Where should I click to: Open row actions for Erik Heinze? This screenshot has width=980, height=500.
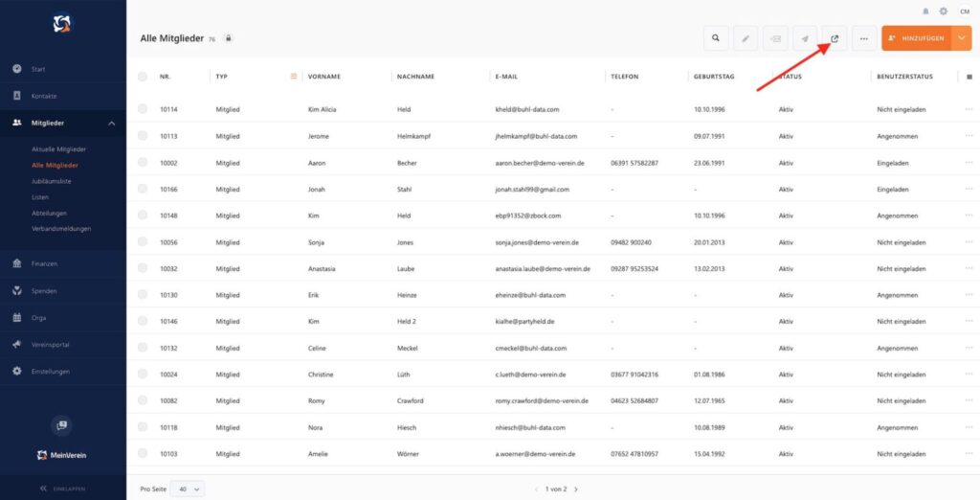point(969,295)
